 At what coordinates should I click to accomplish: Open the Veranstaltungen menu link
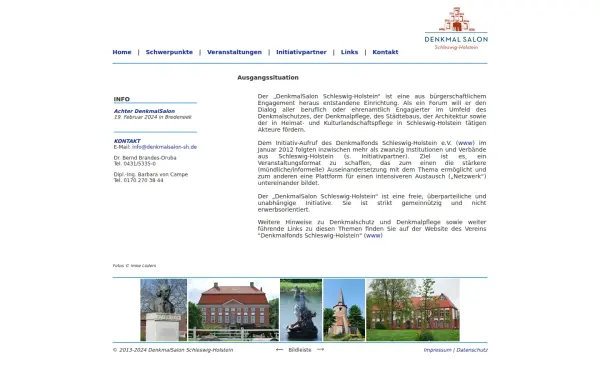(234, 52)
